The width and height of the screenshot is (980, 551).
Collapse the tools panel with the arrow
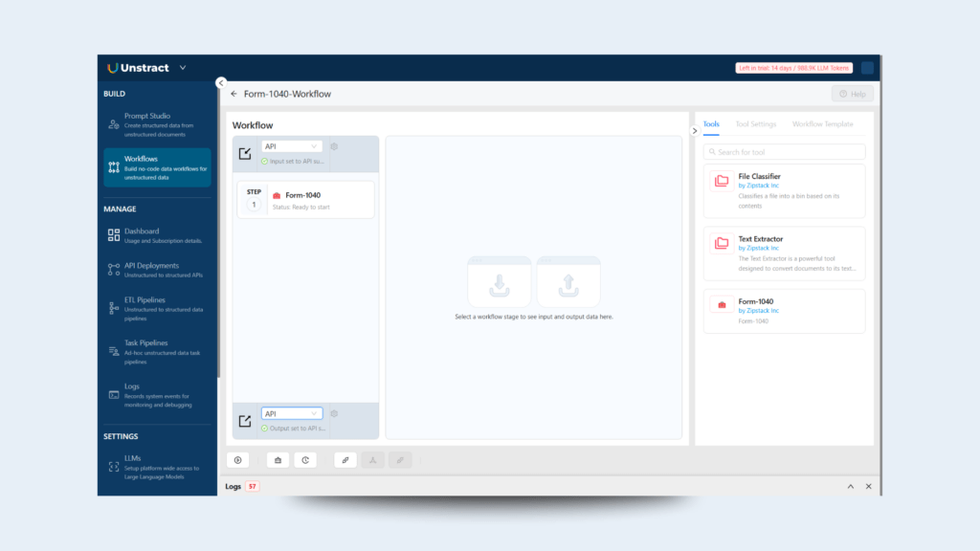tap(695, 131)
